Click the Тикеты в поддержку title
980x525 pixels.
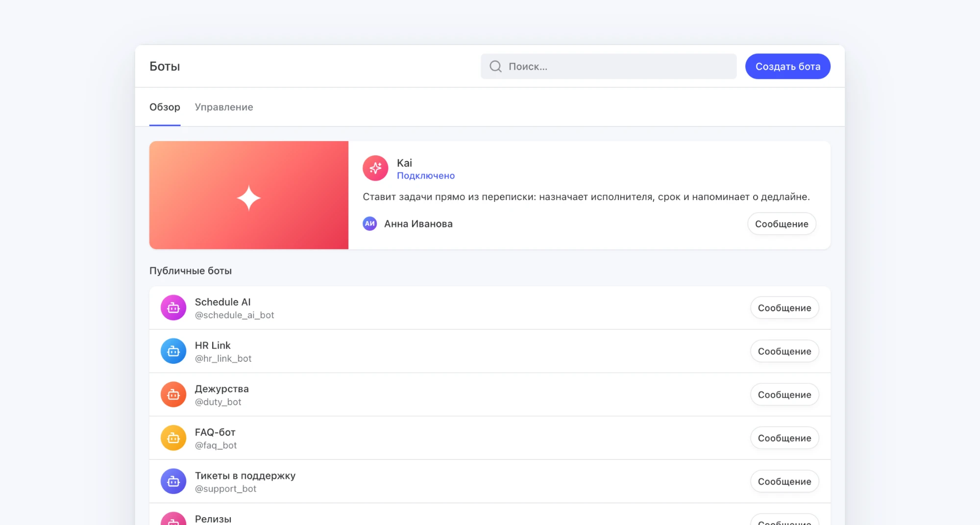(245, 475)
